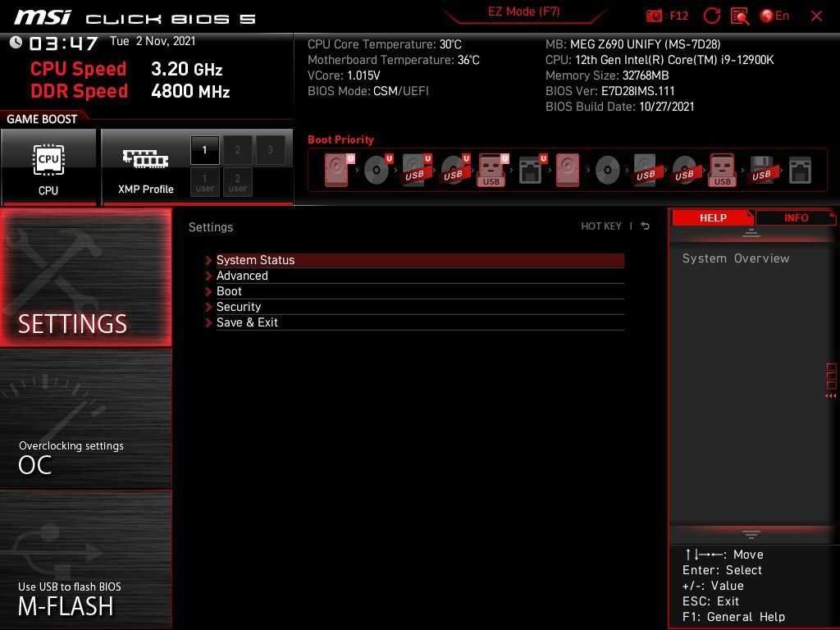This screenshot has width=840, height=630.
Task: Click the BIOS Ver E7D28IMS.111 text
Action: click(x=610, y=91)
